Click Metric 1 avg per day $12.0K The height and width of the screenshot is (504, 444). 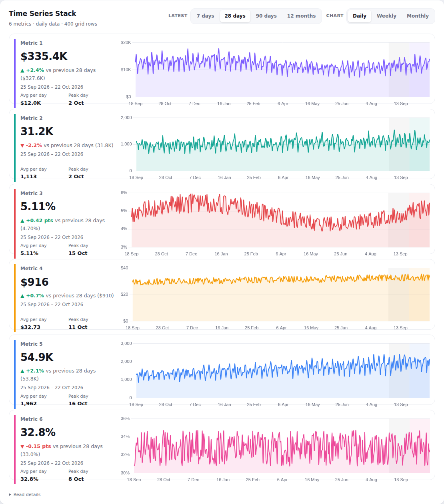(31, 103)
